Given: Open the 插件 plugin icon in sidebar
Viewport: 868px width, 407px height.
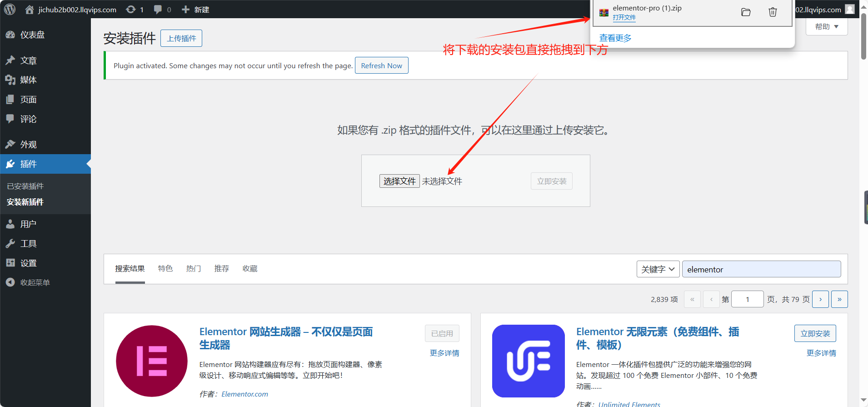Looking at the screenshot, I should pos(10,164).
